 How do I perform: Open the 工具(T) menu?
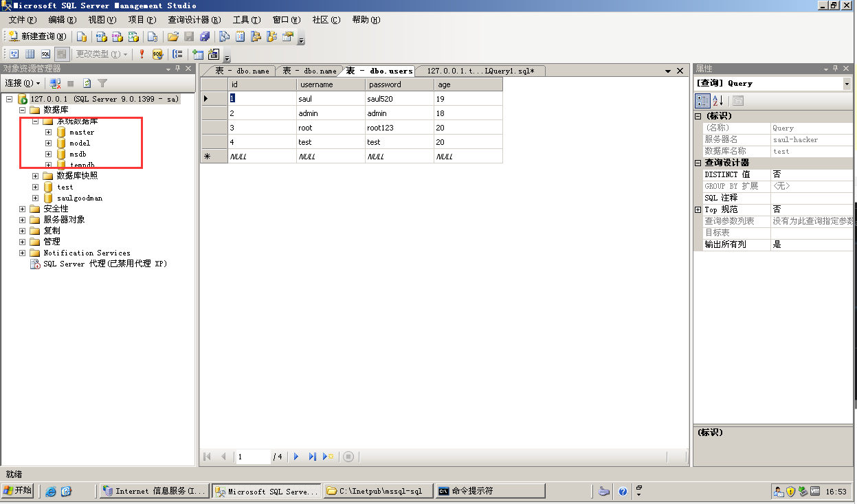pos(247,20)
